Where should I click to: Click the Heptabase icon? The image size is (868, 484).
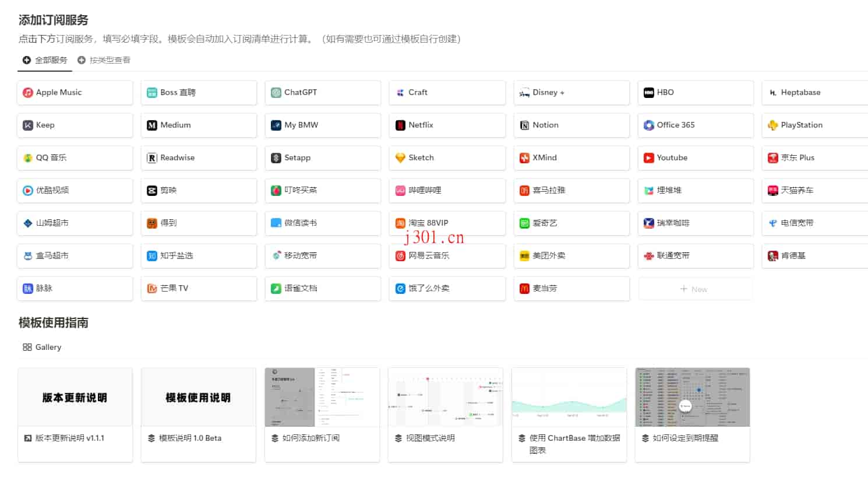click(x=772, y=93)
